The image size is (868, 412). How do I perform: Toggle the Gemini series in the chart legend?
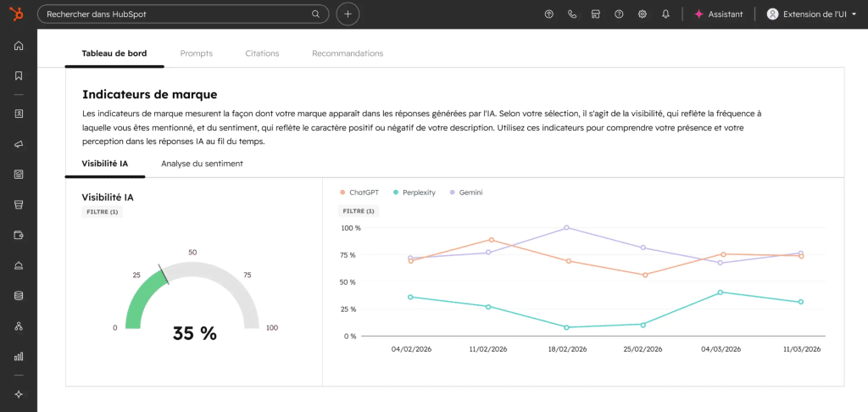coord(466,192)
